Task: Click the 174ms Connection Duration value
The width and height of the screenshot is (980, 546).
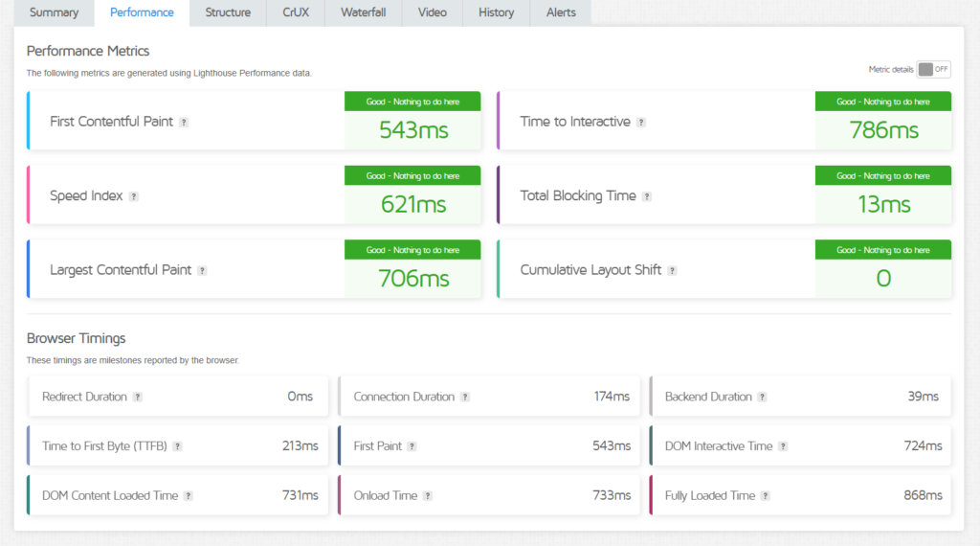Action: coord(612,397)
